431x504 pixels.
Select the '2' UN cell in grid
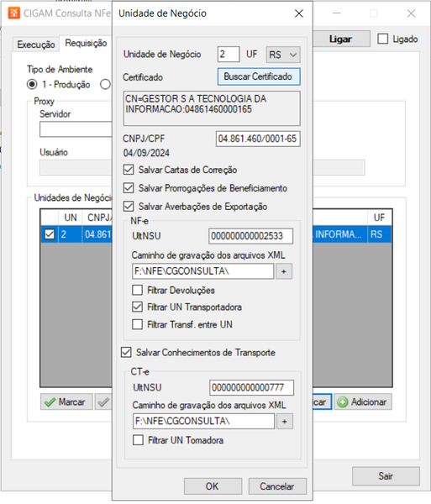pos(71,234)
